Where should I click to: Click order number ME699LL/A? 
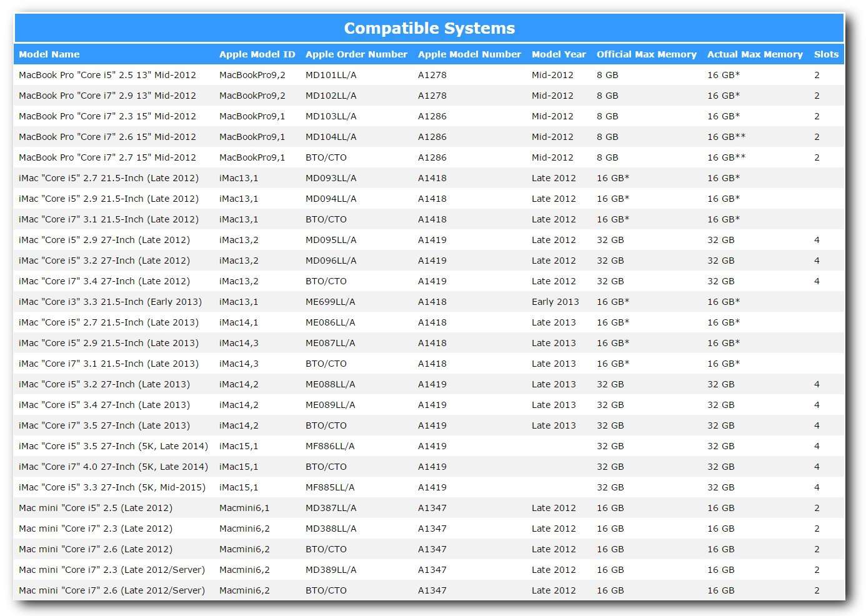pyautogui.click(x=331, y=302)
